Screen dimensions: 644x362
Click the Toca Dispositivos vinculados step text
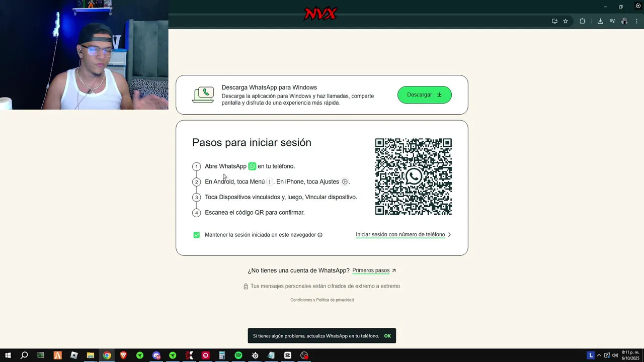tap(281, 197)
